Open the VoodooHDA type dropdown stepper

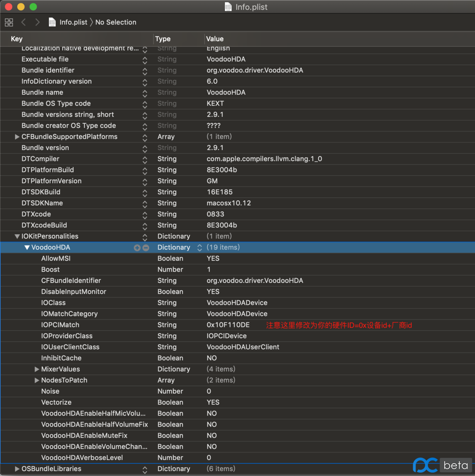200,248
